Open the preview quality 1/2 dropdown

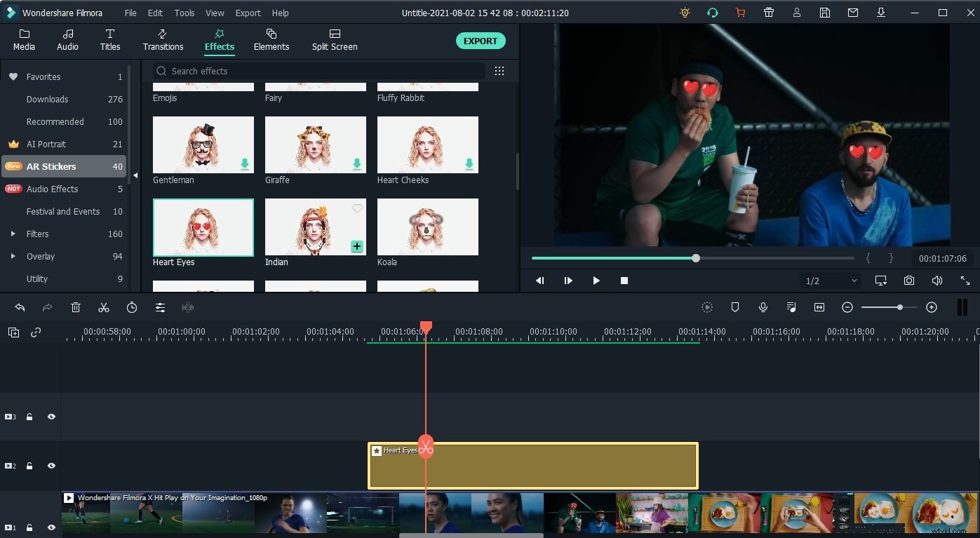click(x=831, y=280)
